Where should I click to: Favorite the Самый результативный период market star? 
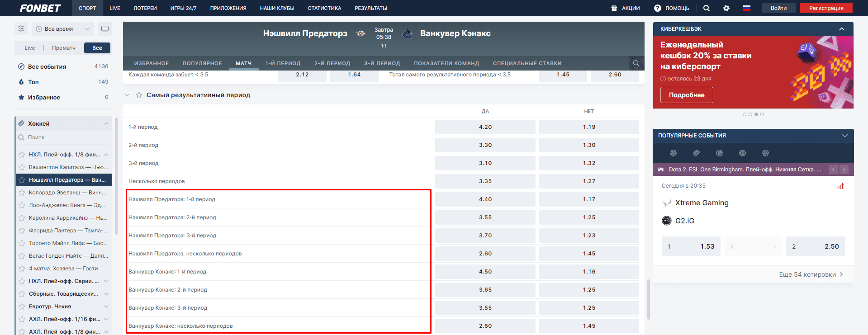coord(139,95)
